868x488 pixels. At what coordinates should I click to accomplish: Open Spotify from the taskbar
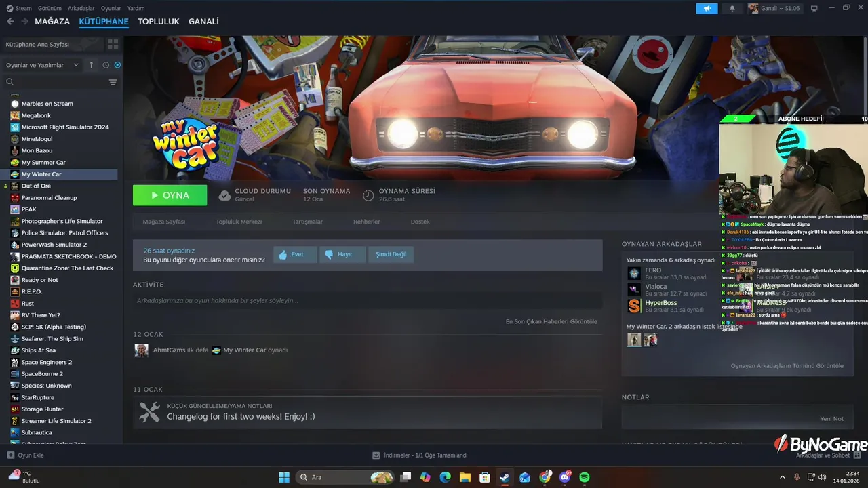click(585, 477)
